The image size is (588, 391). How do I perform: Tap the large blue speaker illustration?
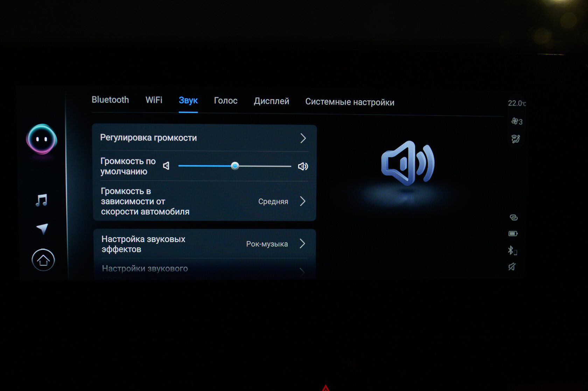pos(408,163)
